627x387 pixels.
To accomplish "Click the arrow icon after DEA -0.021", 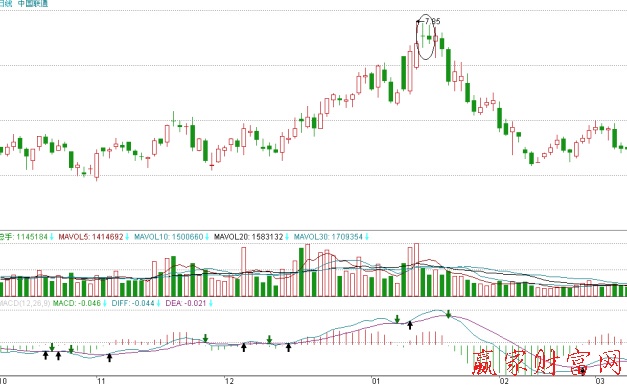I will pyautogui.click(x=210, y=303).
